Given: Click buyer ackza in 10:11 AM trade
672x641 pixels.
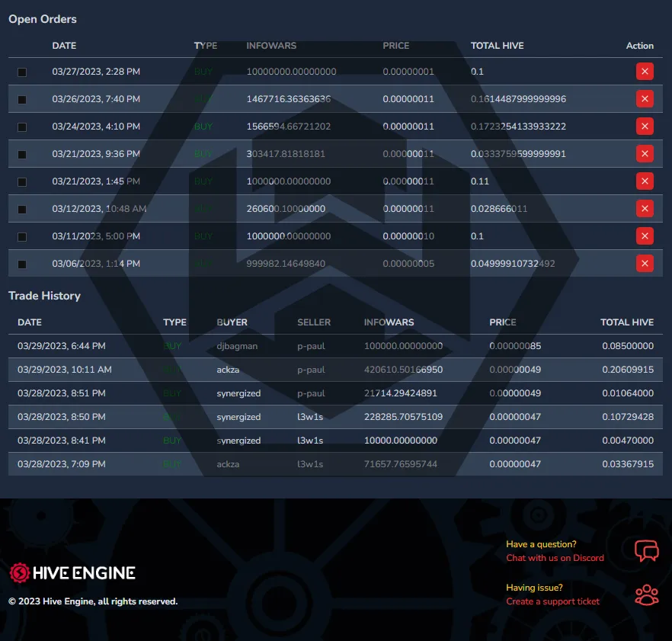Looking at the screenshot, I should click(228, 370).
